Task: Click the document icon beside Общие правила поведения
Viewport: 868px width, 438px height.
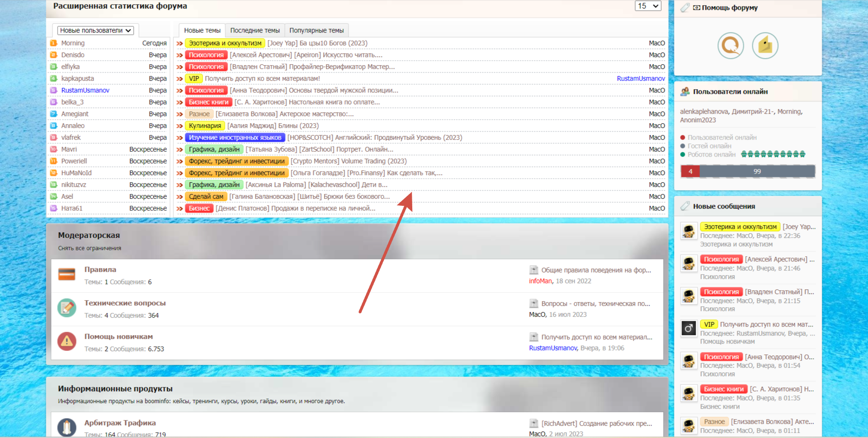Action: pos(534,270)
